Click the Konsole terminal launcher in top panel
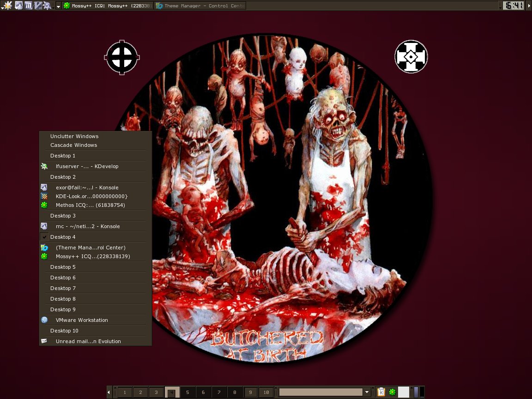The image size is (532, 399). 18,5
